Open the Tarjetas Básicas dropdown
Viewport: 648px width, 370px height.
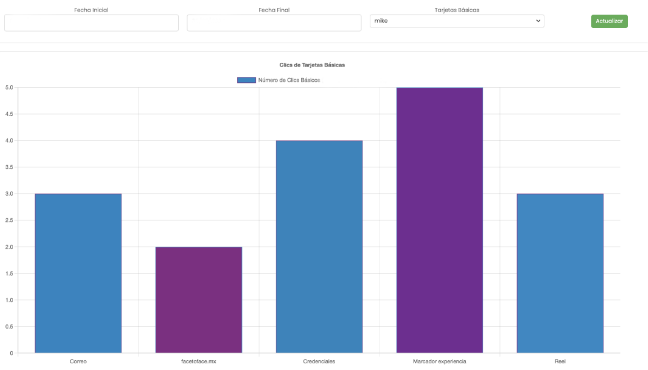(457, 21)
